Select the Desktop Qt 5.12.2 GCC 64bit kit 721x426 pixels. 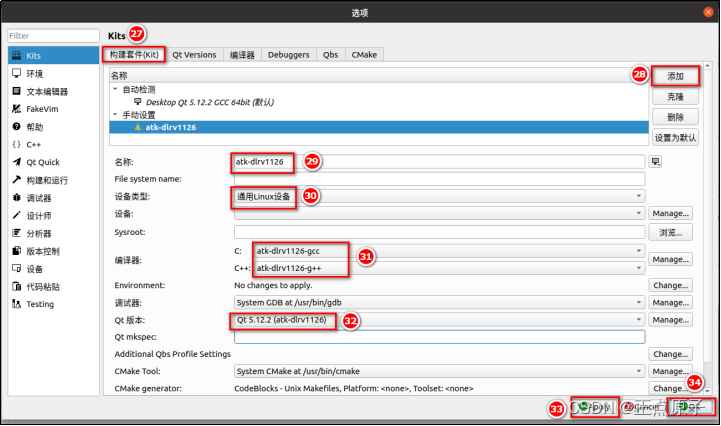point(379,102)
